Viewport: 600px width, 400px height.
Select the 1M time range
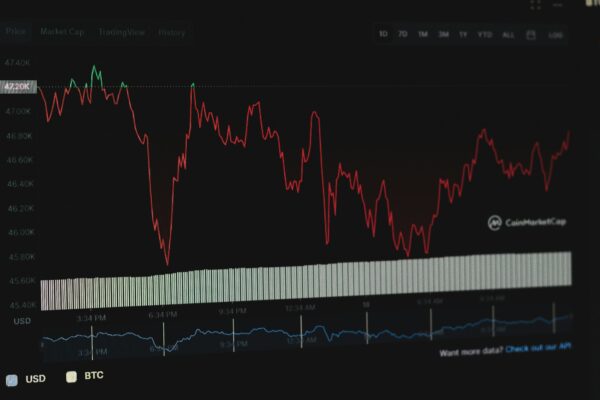[423, 34]
